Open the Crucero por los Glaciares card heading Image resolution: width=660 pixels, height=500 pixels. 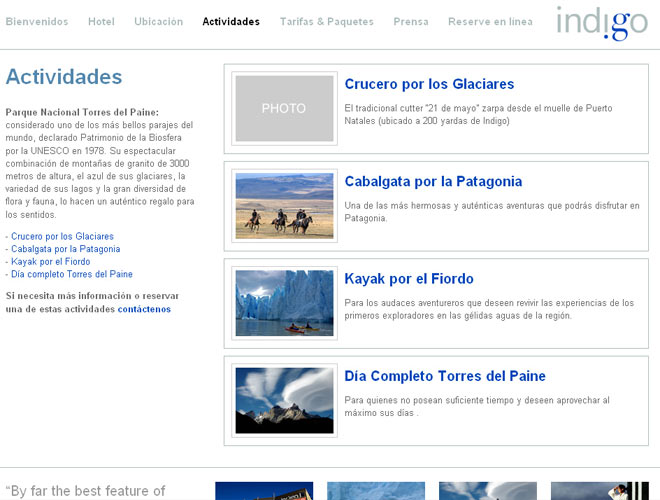pyautogui.click(x=429, y=84)
